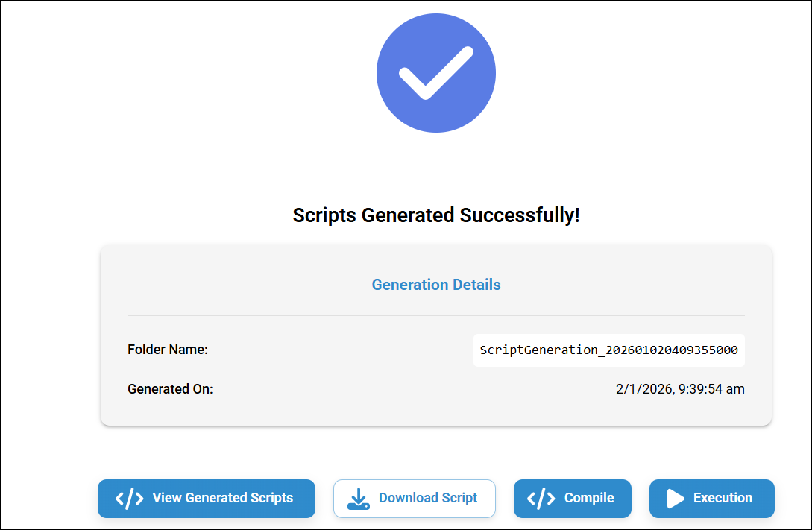
Task: Click the large checkmark success icon
Action: coord(435,74)
